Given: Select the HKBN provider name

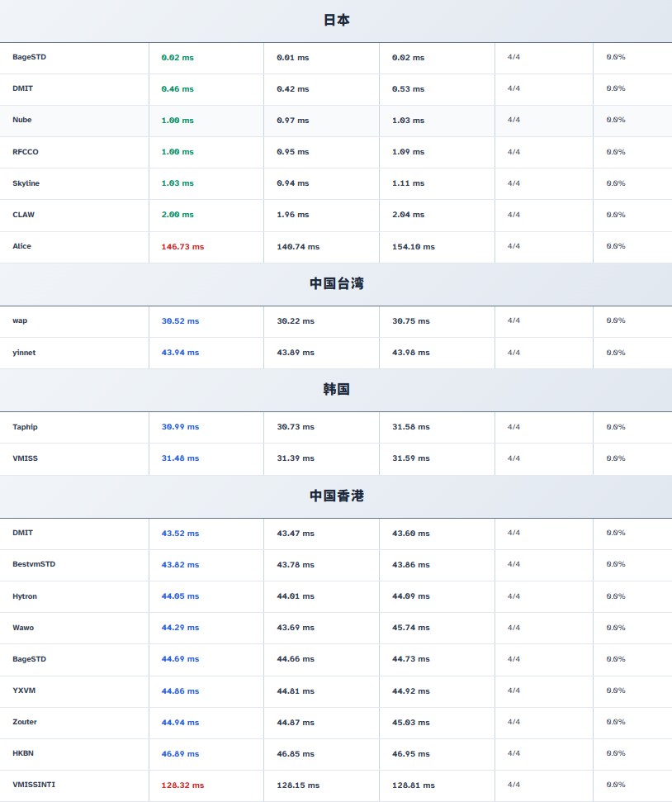Looking at the screenshot, I should click(x=23, y=753).
